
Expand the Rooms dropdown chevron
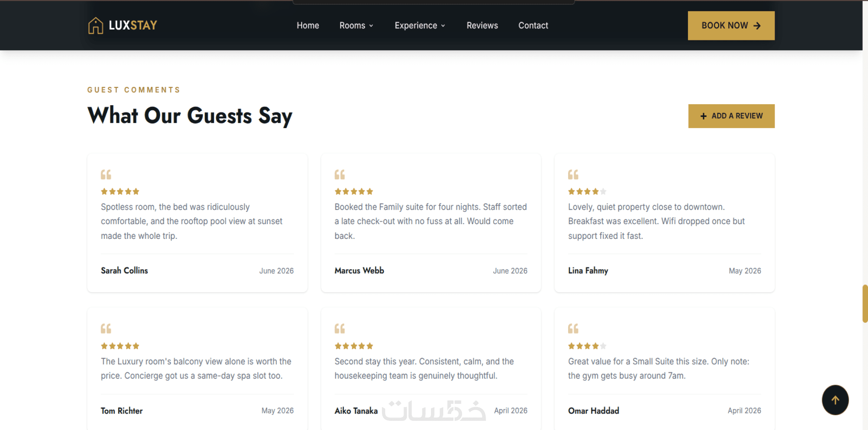[371, 26]
